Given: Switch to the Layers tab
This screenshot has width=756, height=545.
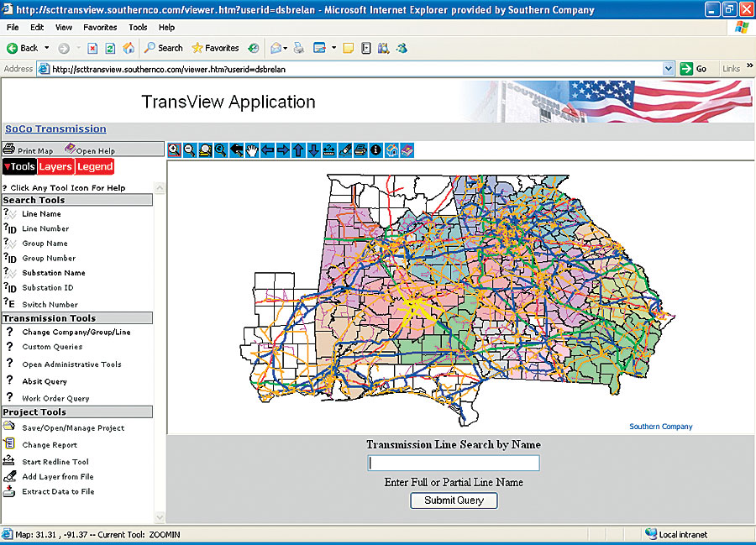Looking at the screenshot, I should tap(55, 167).
